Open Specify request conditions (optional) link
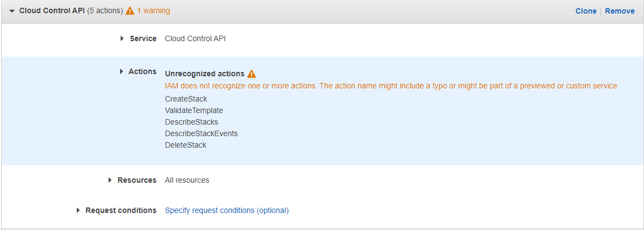Image resolution: width=644 pixels, height=230 pixels. [x=226, y=210]
